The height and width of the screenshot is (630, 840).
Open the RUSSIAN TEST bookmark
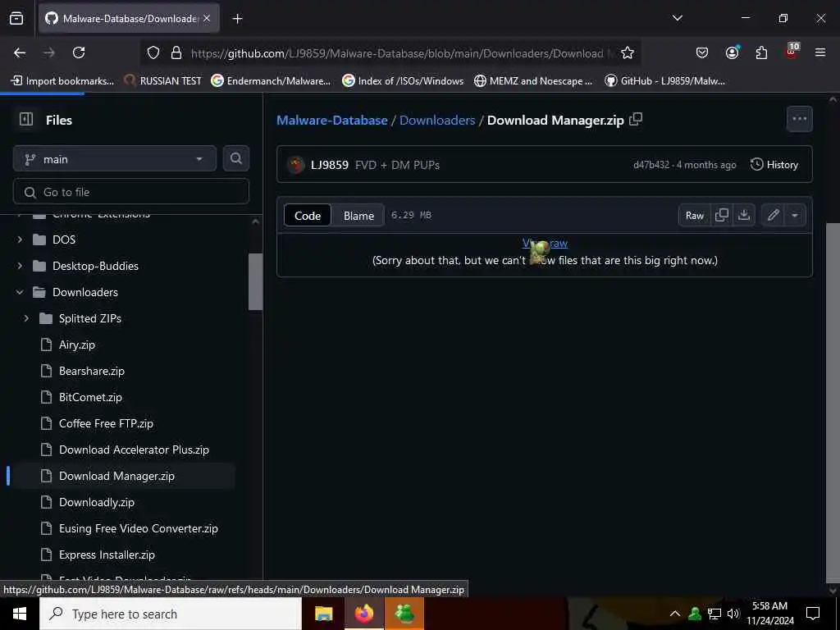tap(162, 81)
